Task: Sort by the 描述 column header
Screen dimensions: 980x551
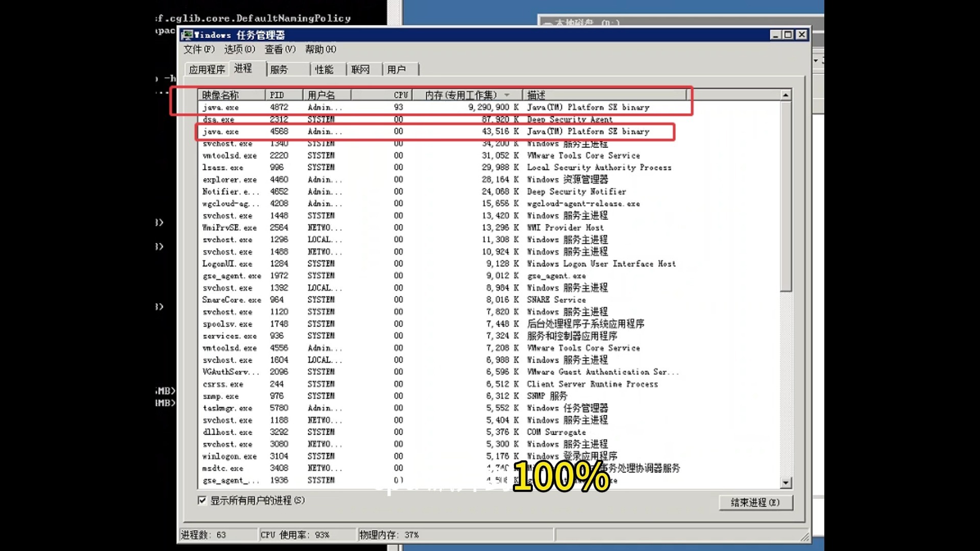Action: (x=605, y=95)
